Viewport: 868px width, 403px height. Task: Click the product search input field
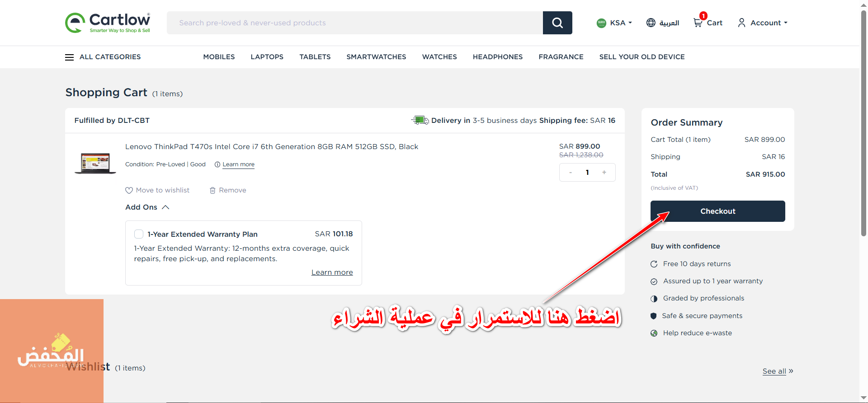click(x=355, y=23)
